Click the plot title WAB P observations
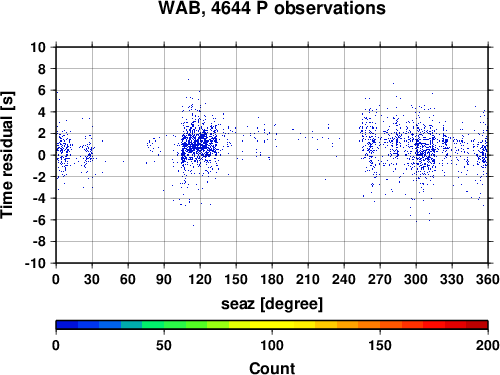500x375 pixels. pyautogui.click(x=272, y=9)
